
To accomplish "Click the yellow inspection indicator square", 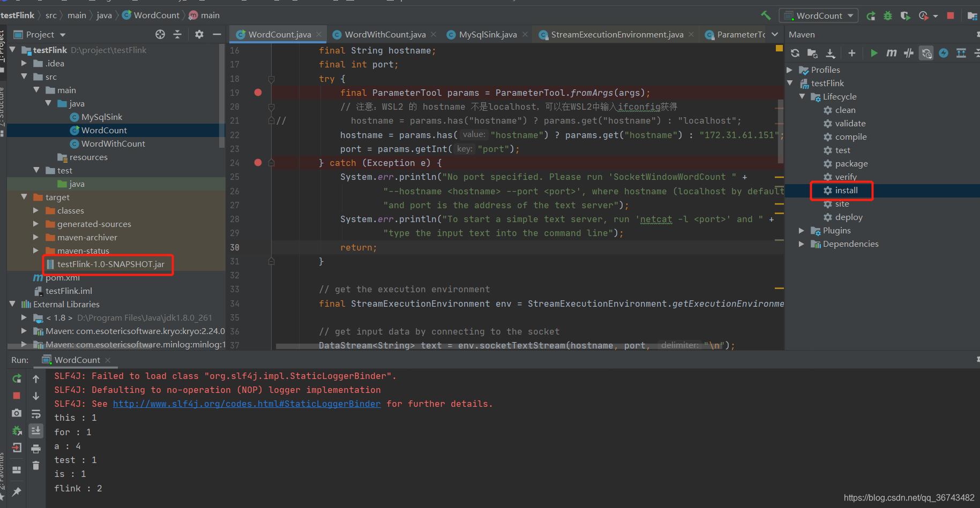I will click(779, 48).
